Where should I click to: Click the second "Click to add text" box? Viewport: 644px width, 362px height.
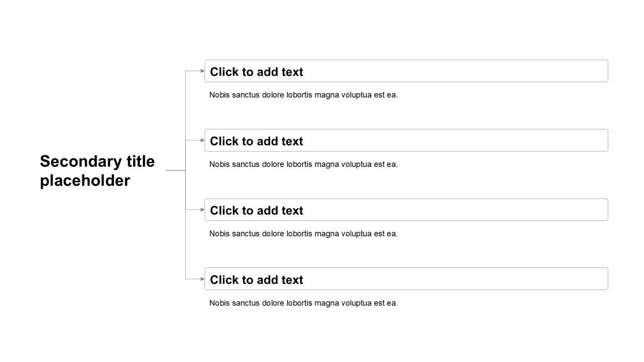coord(406,141)
